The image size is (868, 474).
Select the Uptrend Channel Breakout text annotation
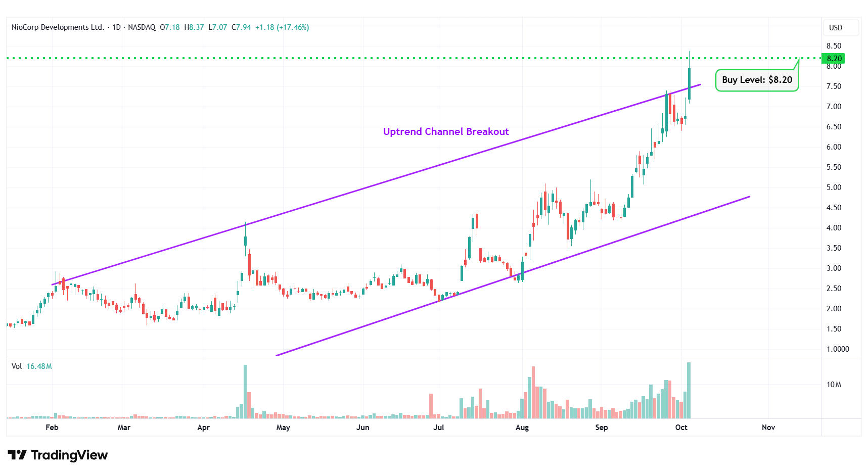click(445, 132)
